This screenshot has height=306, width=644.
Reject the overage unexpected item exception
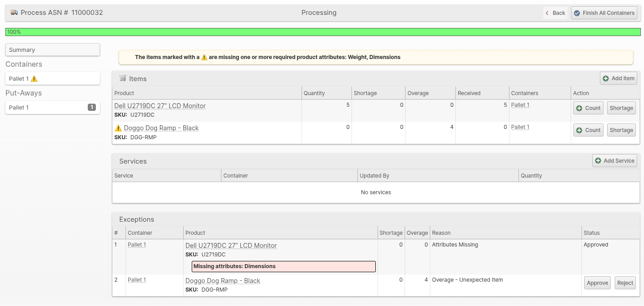625,283
